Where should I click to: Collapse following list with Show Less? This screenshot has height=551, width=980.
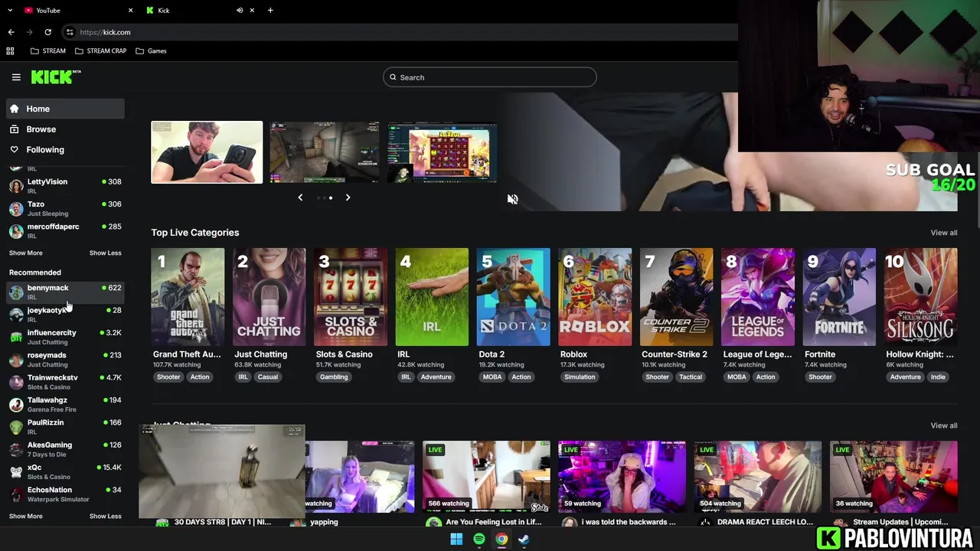click(x=105, y=253)
